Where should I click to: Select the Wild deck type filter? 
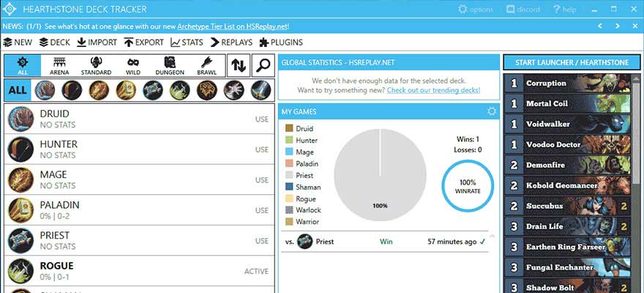[x=132, y=65]
